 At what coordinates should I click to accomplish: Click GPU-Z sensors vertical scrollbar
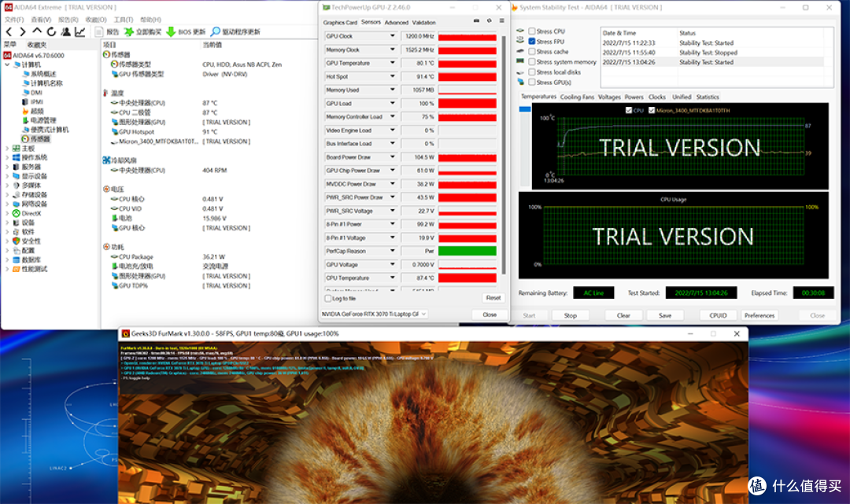504,155
